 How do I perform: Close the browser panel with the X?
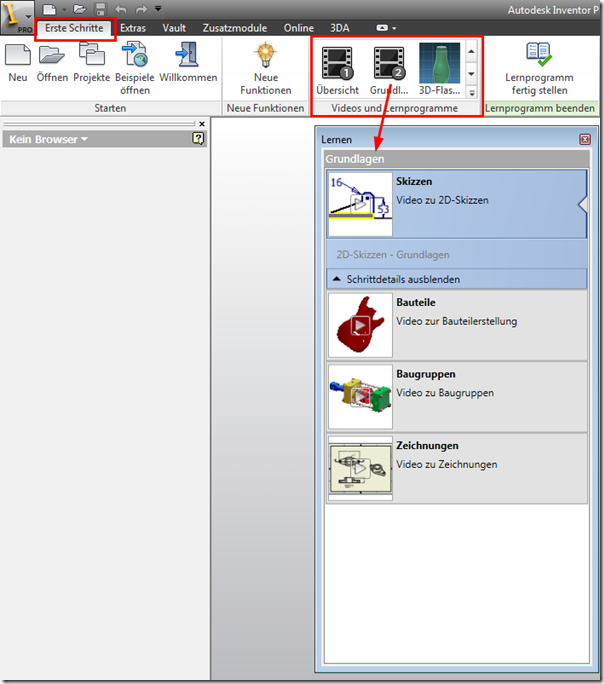coord(202,124)
